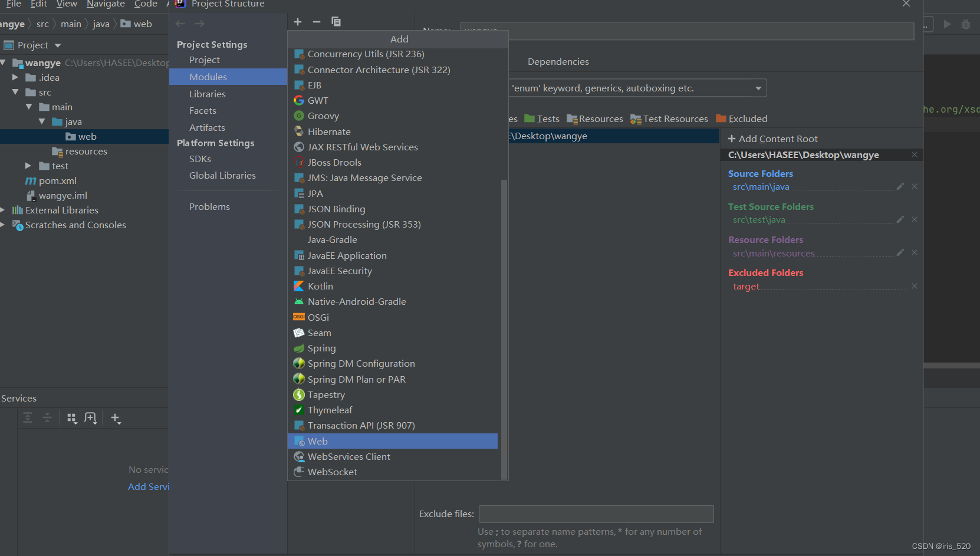Click the Exclude files input field

(596, 514)
